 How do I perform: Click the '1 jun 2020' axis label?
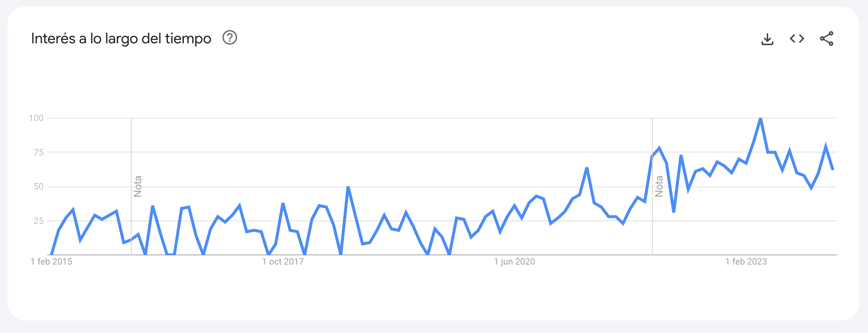515,262
